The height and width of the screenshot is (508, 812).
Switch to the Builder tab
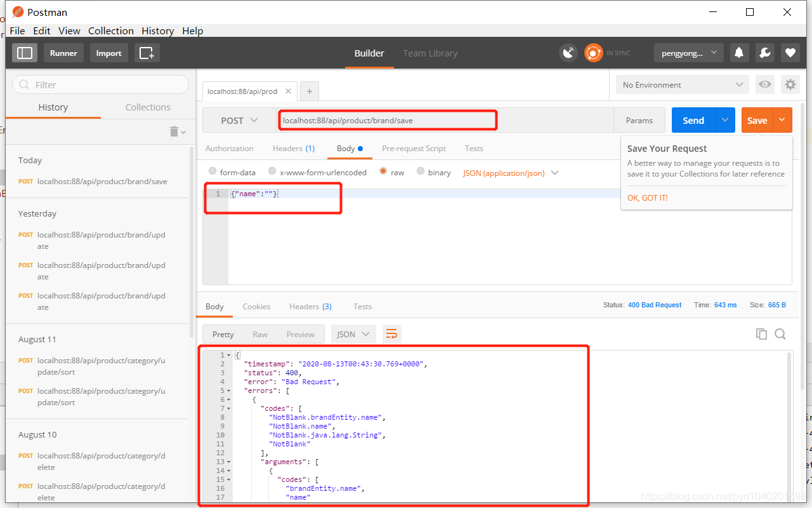(x=369, y=53)
